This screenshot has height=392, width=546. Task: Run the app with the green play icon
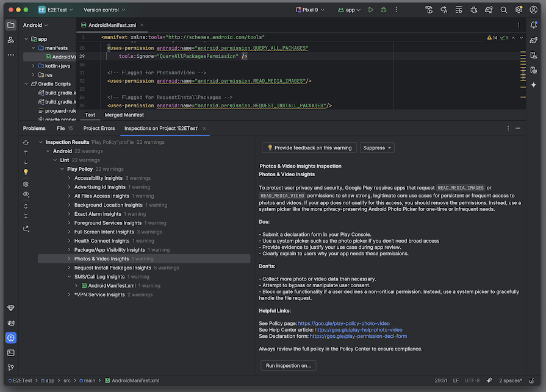click(x=370, y=10)
